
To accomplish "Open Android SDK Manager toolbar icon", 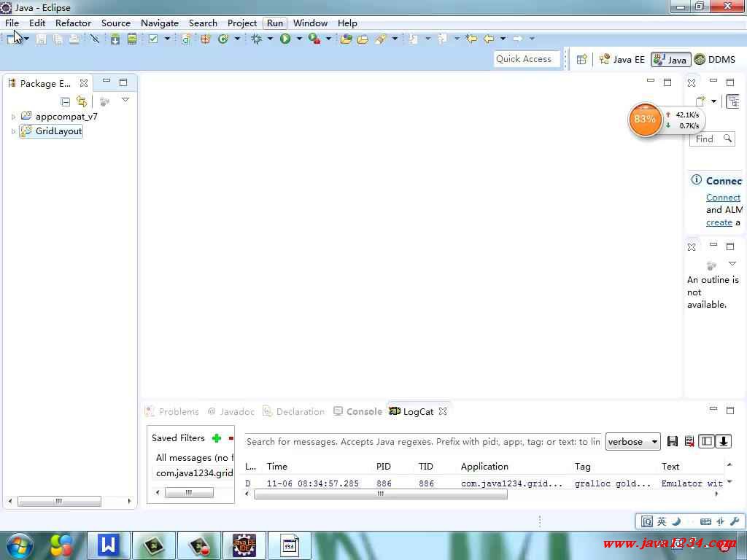I will [115, 39].
